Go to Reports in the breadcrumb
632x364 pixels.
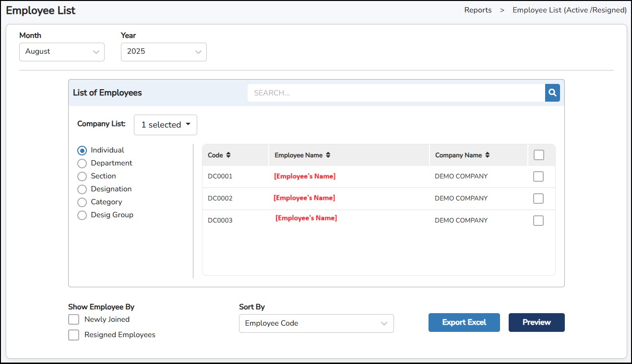coord(477,10)
